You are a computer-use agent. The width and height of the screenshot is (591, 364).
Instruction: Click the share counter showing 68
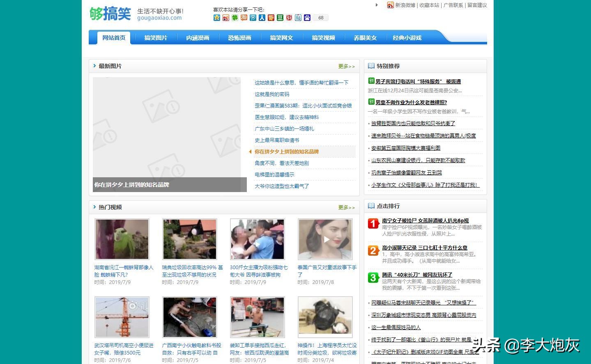point(320,18)
